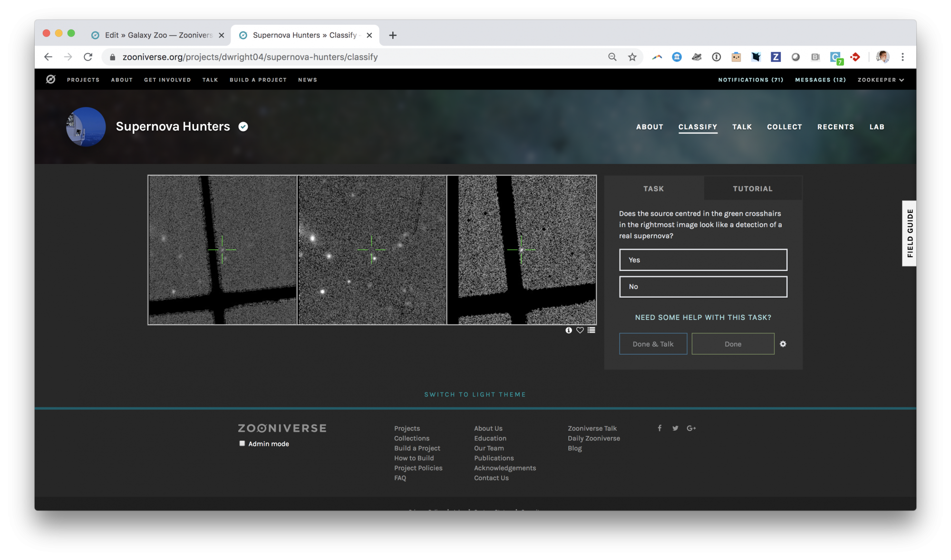Open BUILD A PROJECT in top navigation
The image size is (951, 560).
coord(258,80)
